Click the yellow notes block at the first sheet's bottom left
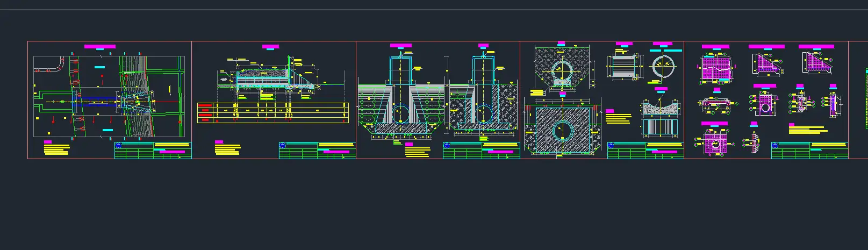This screenshot has width=868, height=250. coord(56,148)
